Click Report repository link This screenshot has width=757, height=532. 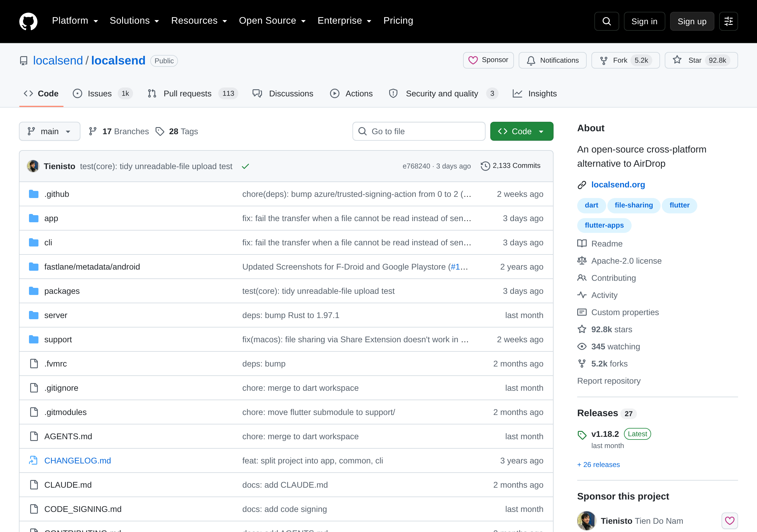pyautogui.click(x=609, y=381)
